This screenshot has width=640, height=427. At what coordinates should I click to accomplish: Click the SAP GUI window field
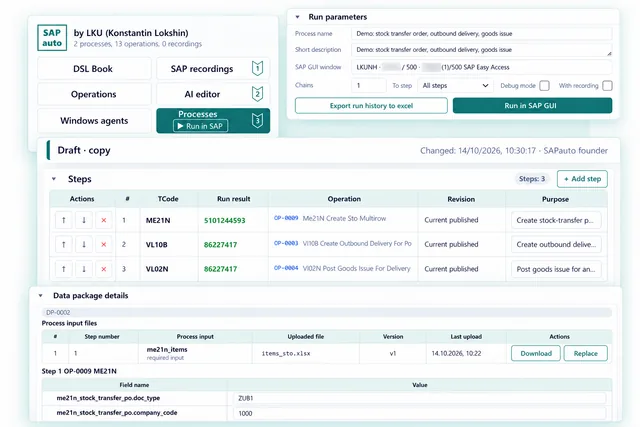click(x=482, y=67)
